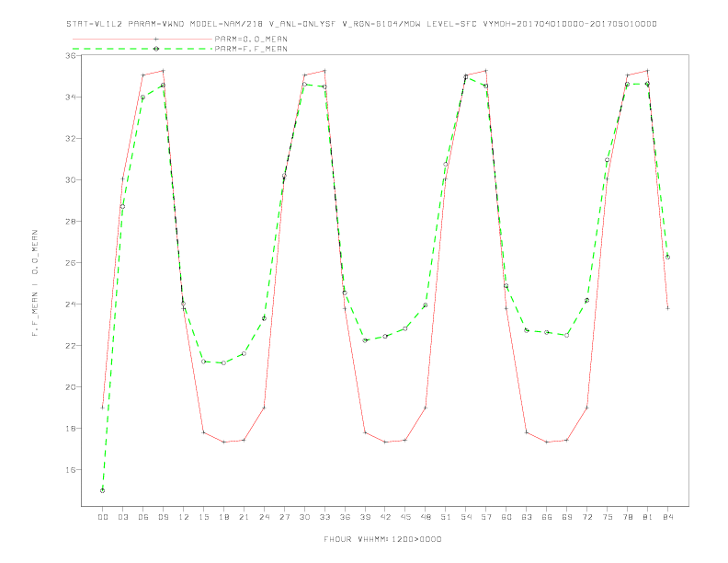
Task: Click the x-axis tick label 75
Action: pyautogui.click(x=607, y=517)
